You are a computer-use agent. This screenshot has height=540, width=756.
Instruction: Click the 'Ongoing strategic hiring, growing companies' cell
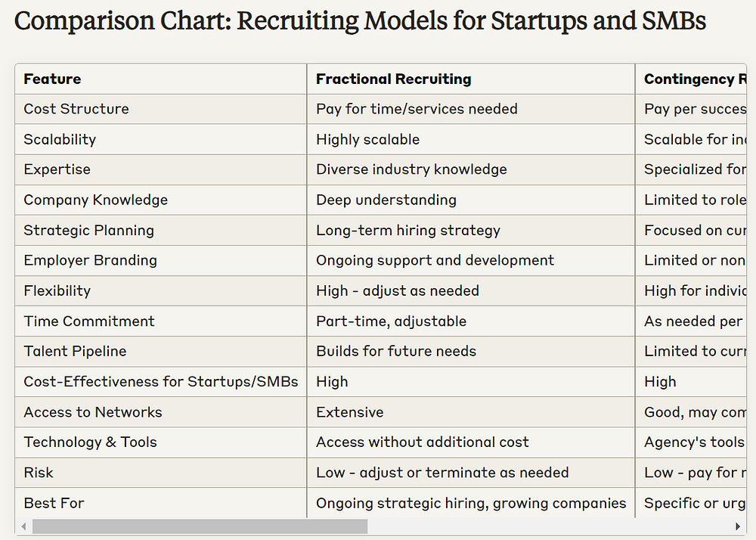[470, 503]
